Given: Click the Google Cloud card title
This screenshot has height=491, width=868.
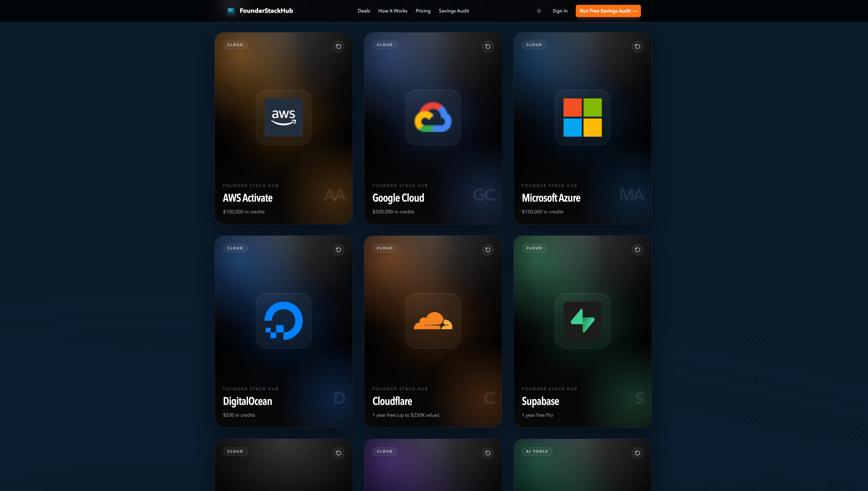Looking at the screenshot, I should click(398, 198).
